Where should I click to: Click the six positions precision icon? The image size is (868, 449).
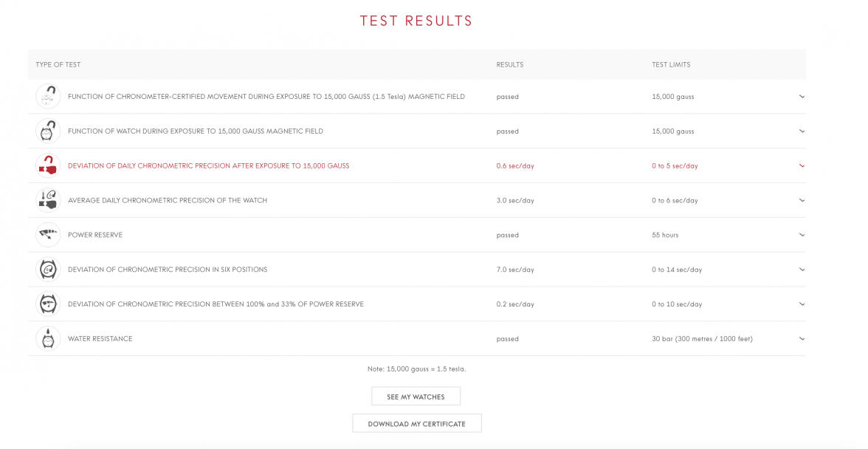[48, 270]
